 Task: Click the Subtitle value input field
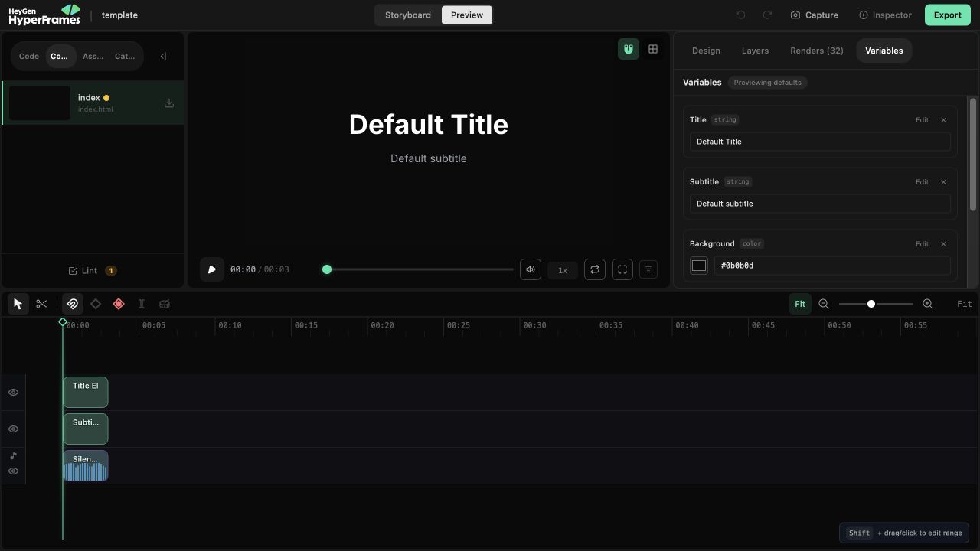point(820,204)
